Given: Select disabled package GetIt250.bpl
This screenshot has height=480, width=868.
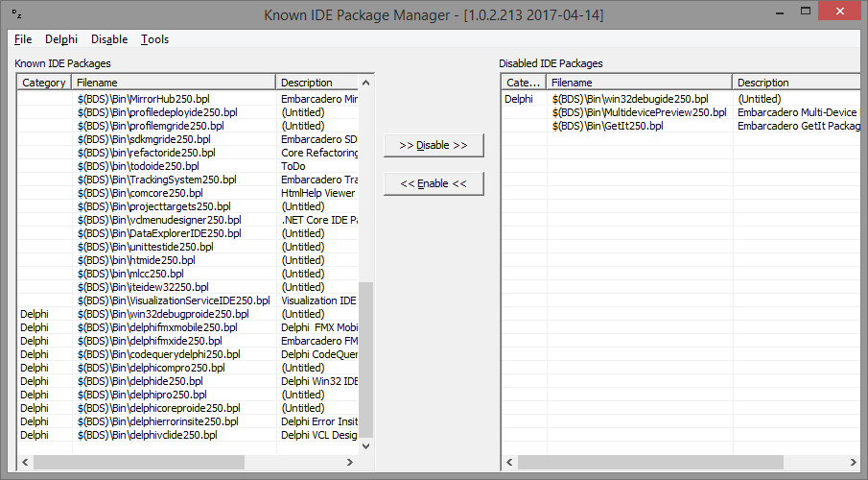Looking at the screenshot, I should (x=682, y=126).
